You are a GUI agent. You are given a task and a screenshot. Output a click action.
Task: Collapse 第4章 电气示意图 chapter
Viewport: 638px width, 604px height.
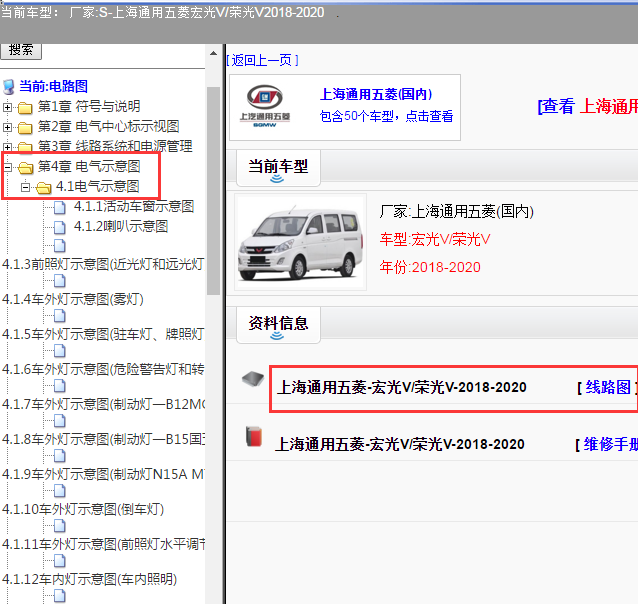coord(7,167)
